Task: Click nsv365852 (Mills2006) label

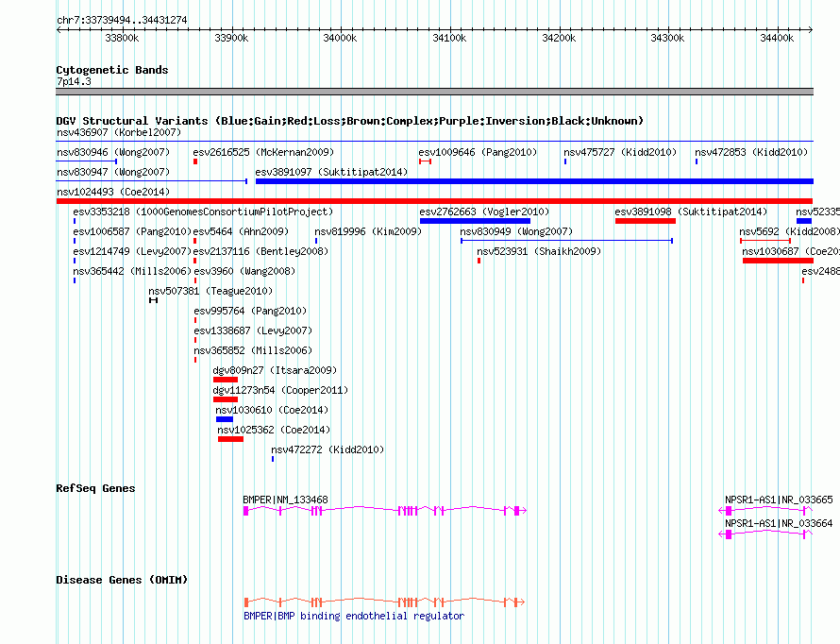Action: coord(253,350)
